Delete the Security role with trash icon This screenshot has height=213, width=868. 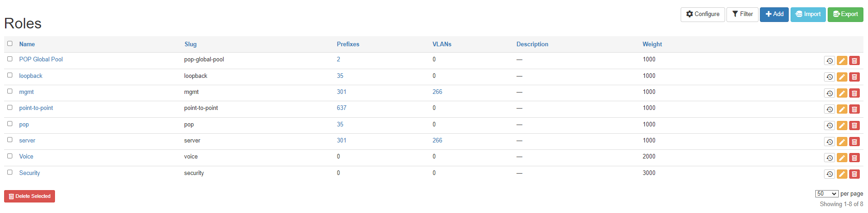854,174
